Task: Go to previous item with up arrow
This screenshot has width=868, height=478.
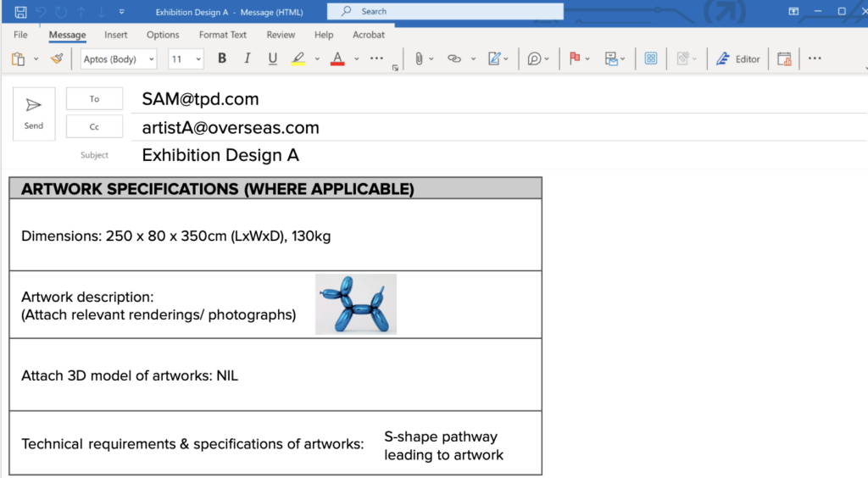Action: click(81, 12)
